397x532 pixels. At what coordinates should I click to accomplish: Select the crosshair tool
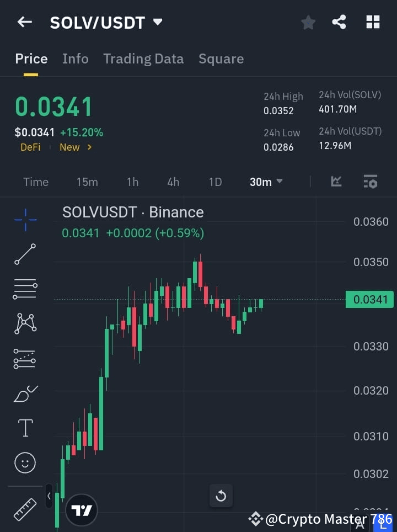click(24, 220)
